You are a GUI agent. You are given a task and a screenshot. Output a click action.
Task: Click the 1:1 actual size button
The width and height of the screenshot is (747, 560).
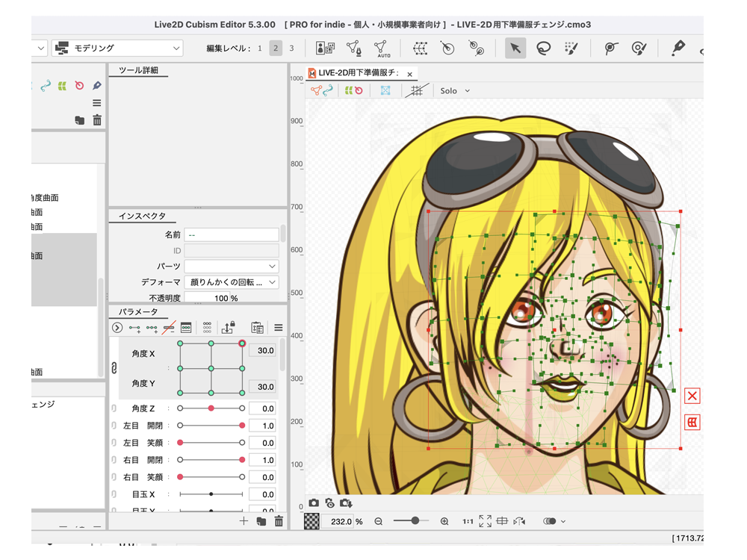(467, 521)
